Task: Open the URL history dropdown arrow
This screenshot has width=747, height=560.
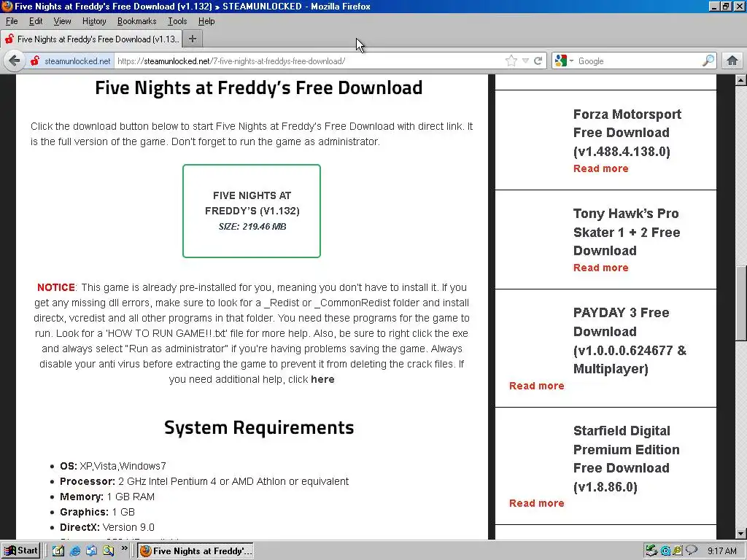Action: (525, 61)
